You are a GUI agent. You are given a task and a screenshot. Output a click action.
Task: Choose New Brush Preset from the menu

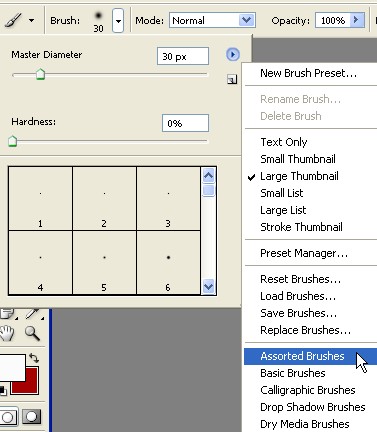coord(308,73)
